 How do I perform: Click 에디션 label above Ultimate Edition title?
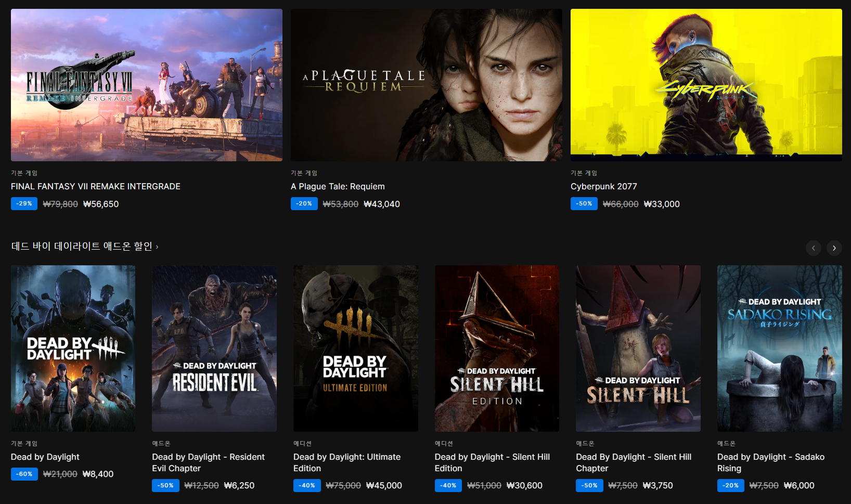pyautogui.click(x=302, y=443)
